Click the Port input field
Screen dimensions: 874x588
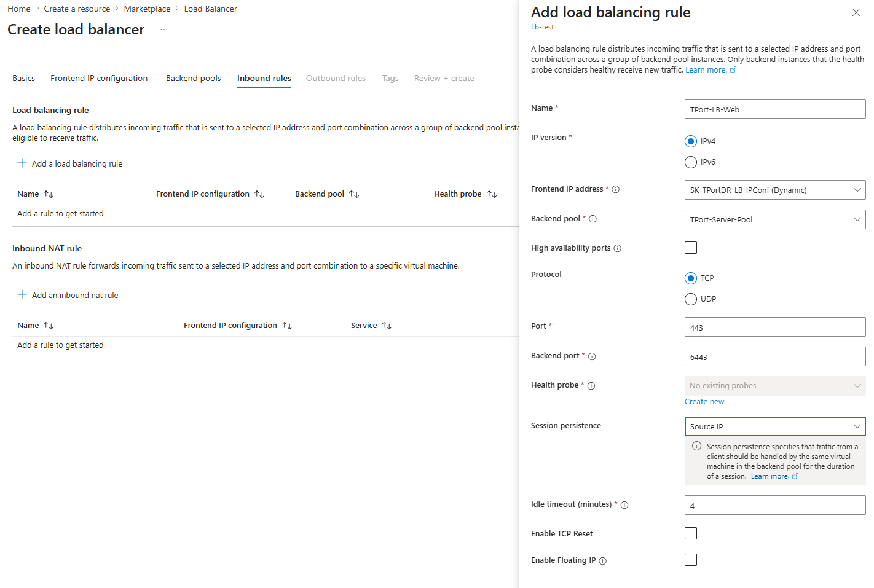point(775,327)
